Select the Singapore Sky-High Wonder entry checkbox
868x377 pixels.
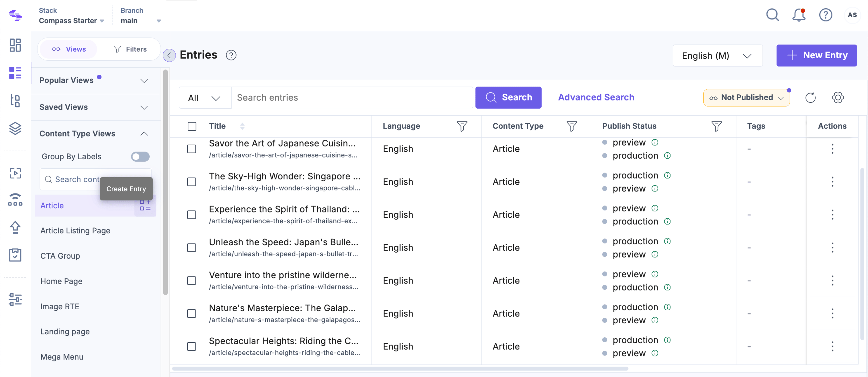(191, 182)
